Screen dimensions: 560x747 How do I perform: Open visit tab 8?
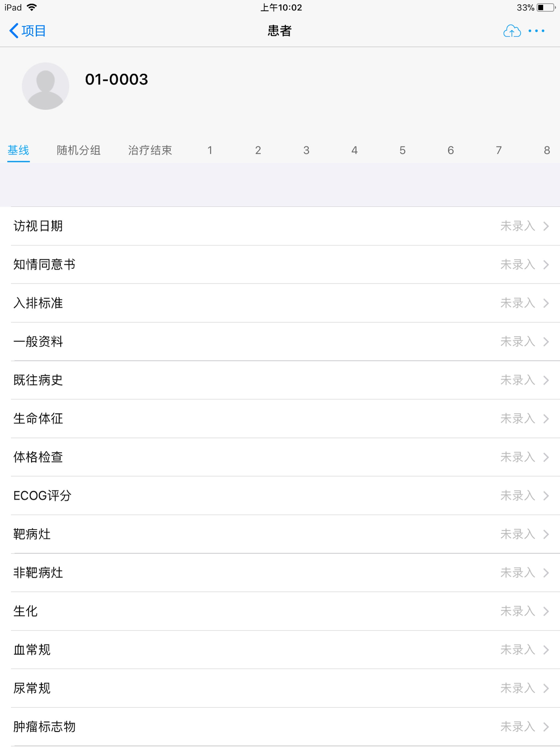click(x=547, y=150)
